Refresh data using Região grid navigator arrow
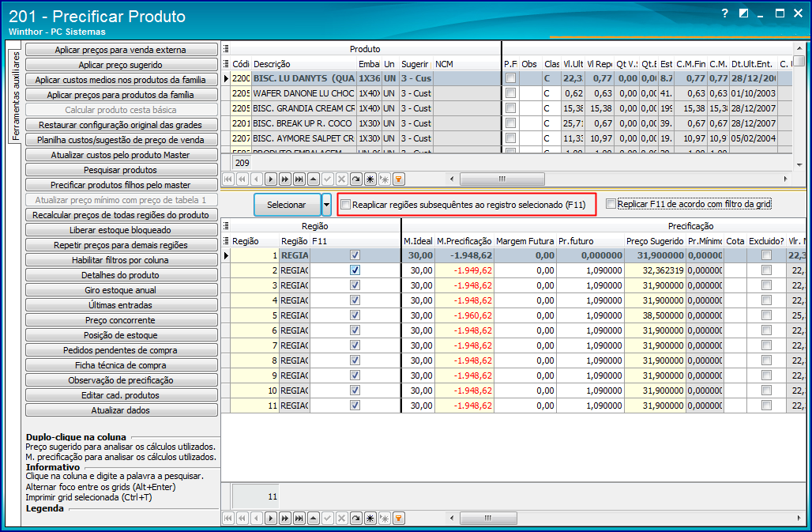Viewport: 812px width, 532px height. click(355, 518)
